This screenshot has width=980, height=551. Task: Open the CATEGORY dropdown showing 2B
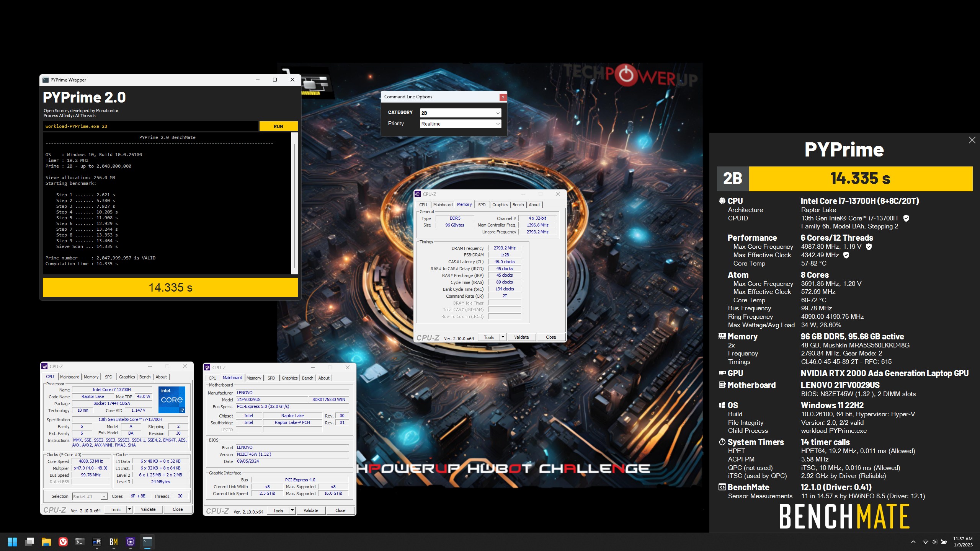(x=461, y=113)
